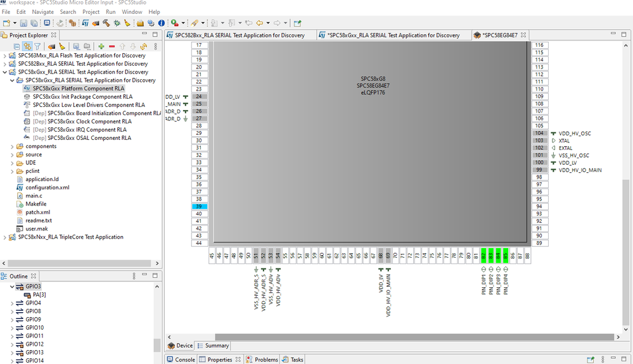Select SPC58xGxx Platform Component RLA
Image resolution: width=633 pixels, height=364 pixels.
pyautogui.click(x=79, y=88)
